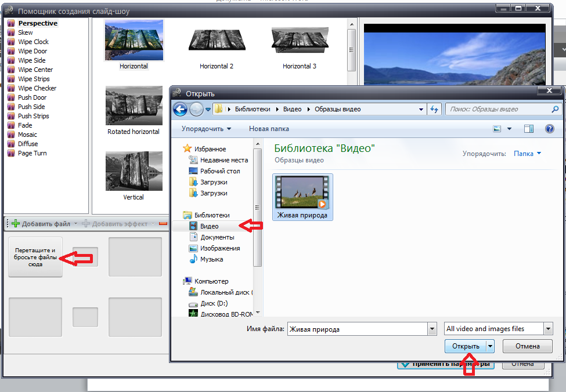The height and width of the screenshot is (392, 566).
Task: Click the Back arrow in Open dialog
Action: 180,109
